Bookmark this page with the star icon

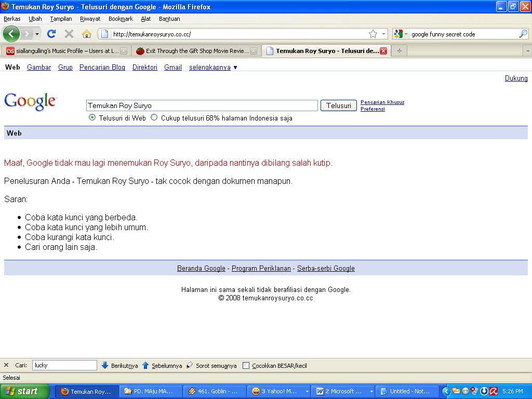(373, 34)
